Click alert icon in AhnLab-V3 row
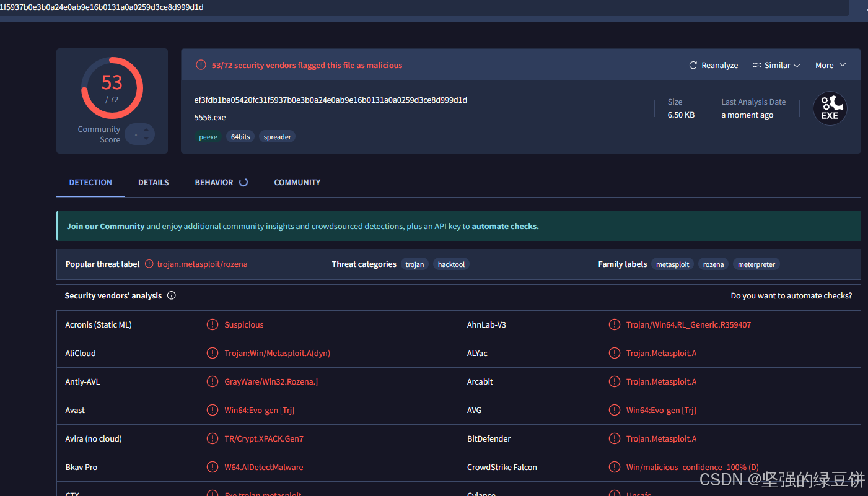Image resolution: width=868 pixels, height=496 pixels. coord(615,324)
